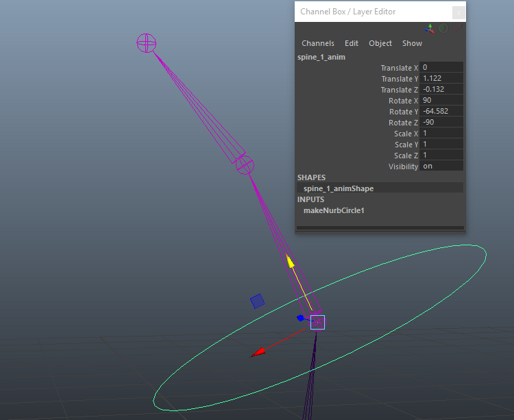Click the manipulator axes icon in Channel Box
Viewport: 514px width, 420px height.
point(429,29)
